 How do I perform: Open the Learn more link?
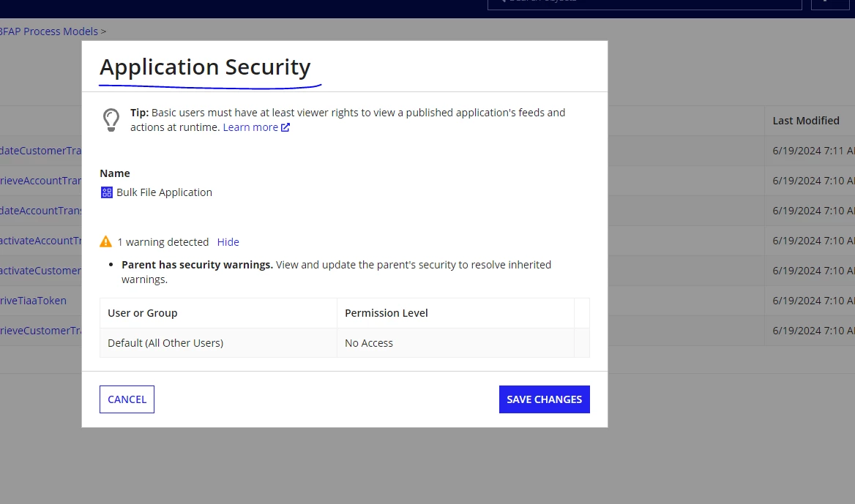tap(250, 127)
